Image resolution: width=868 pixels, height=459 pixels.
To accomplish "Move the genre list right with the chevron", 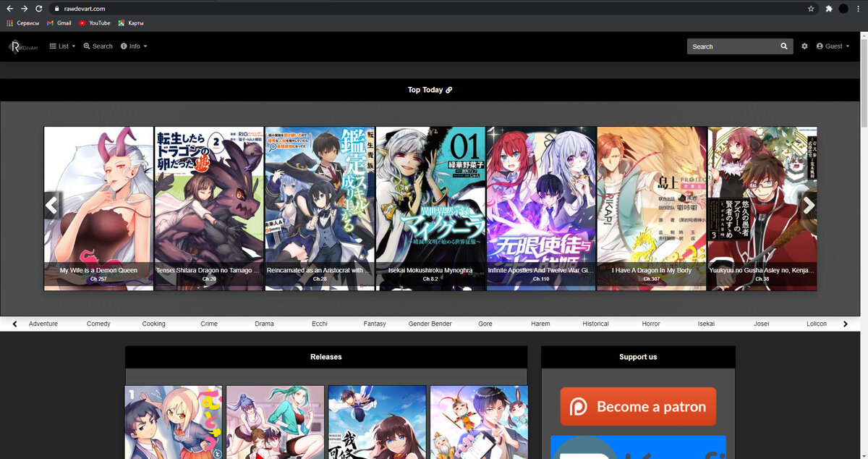I will click(x=846, y=324).
